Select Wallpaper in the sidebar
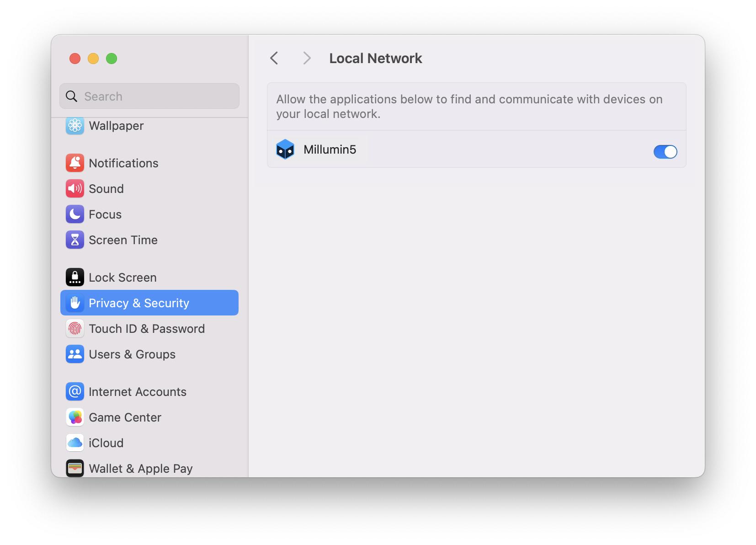This screenshot has height=545, width=756. 116,126
